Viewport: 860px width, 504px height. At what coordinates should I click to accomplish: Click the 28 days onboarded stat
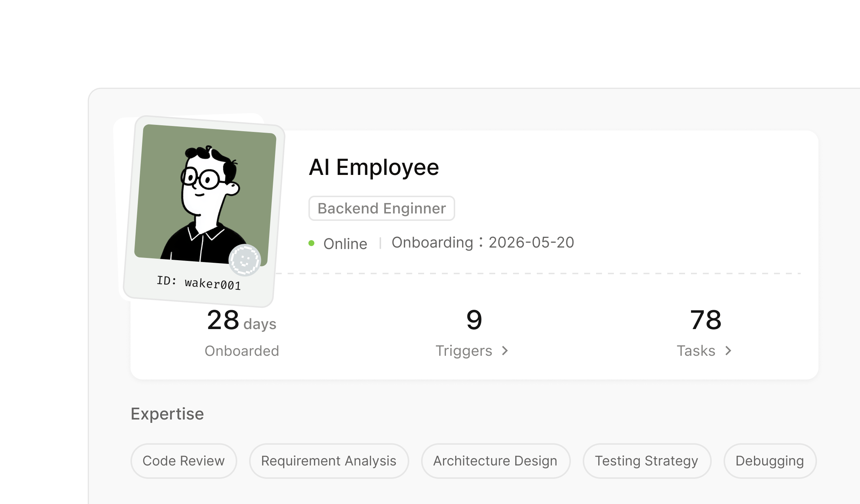click(x=242, y=320)
